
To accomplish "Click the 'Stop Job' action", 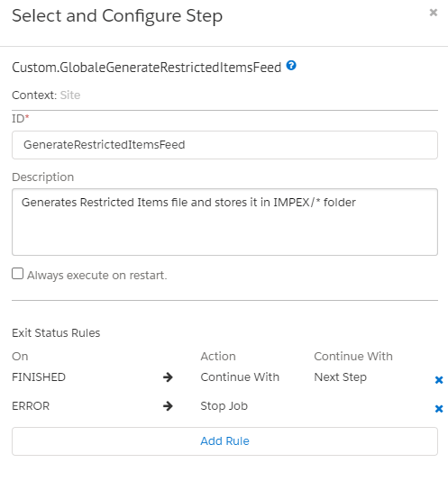I will pos(224,406).
